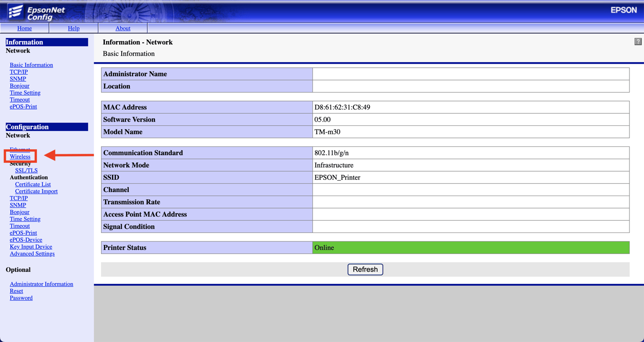Open the Certificate Import page

36,191
